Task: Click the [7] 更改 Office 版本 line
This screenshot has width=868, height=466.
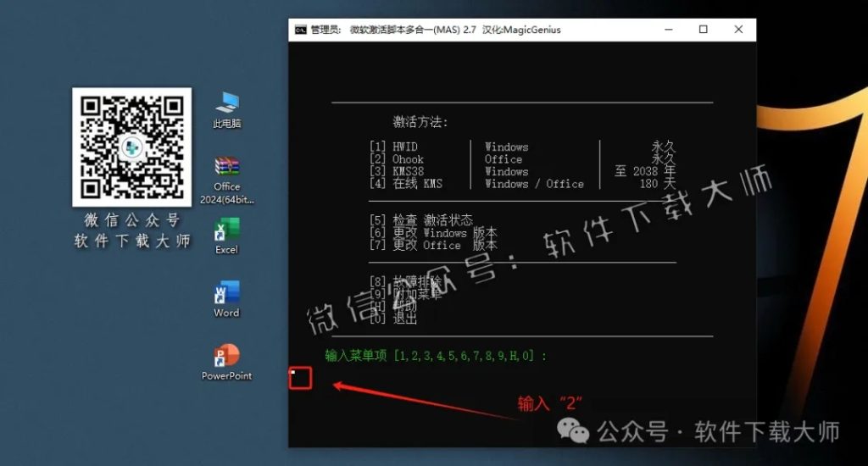Action: click(x=433, y=245)
